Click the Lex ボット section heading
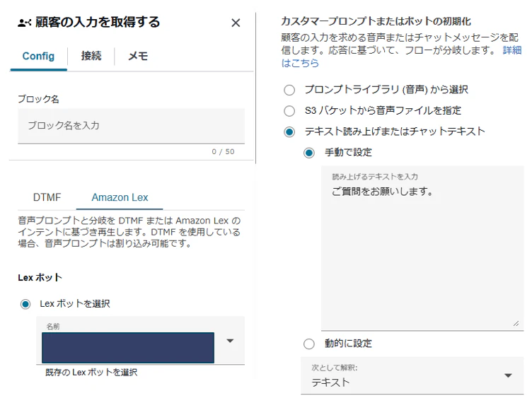This screenshot has width=532, height=403. [x=40, y=278]
